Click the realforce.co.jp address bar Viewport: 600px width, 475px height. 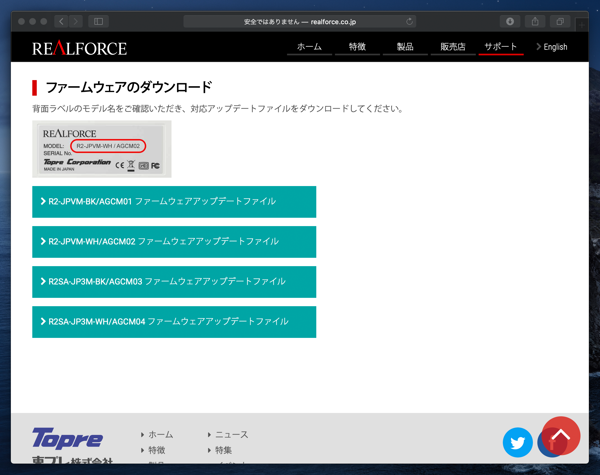click(300, 22)
